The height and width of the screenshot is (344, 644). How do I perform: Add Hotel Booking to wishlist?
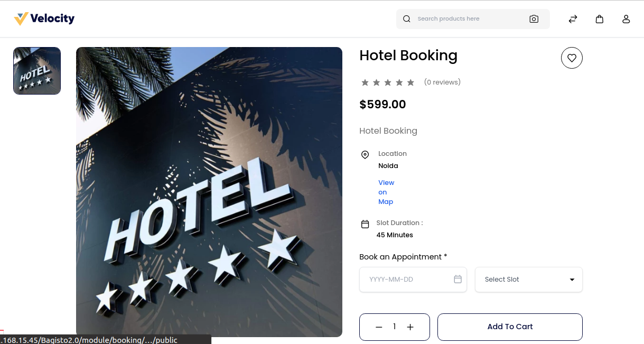pos(572,58)
